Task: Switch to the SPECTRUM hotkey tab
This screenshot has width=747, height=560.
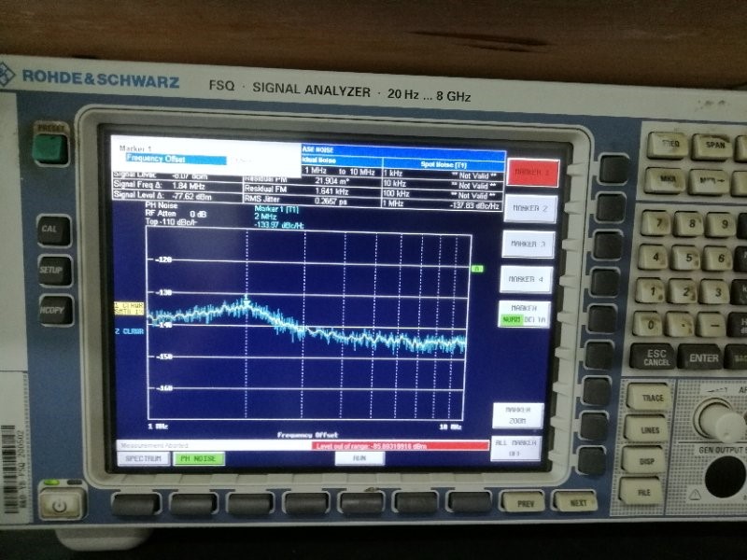Action: [143, 458]
